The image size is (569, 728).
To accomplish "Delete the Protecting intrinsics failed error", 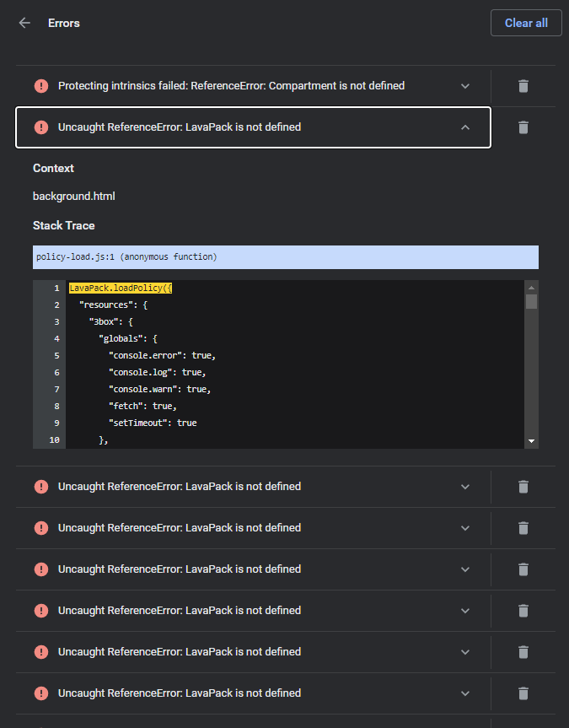I will pyautogui.click(x=523, y=86).
